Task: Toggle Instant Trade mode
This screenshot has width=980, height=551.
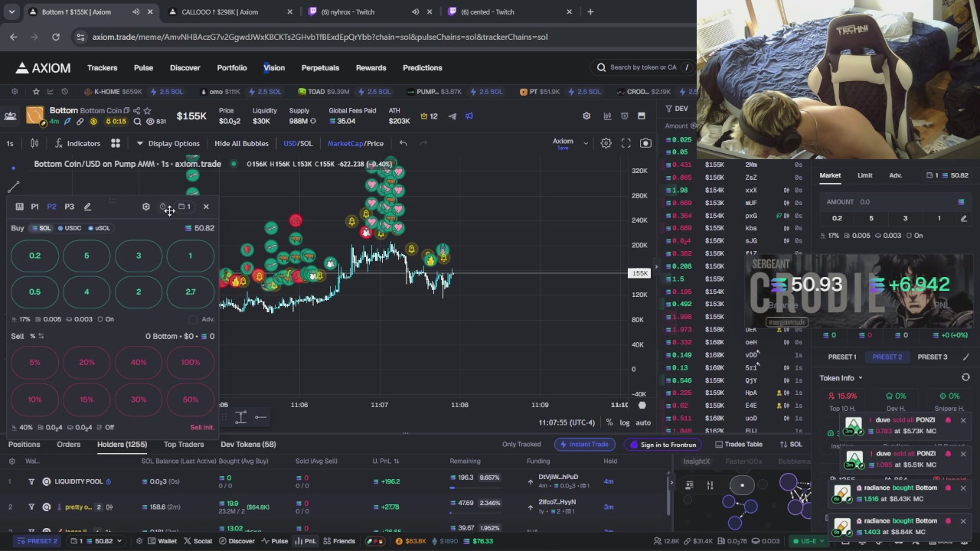Action: (x=583, y=445)
